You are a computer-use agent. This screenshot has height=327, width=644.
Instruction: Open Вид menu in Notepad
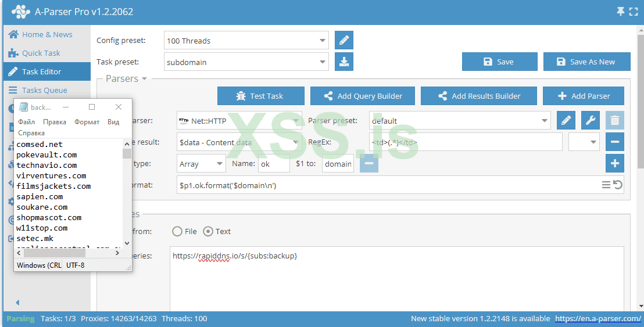click(x=113, y=122)
